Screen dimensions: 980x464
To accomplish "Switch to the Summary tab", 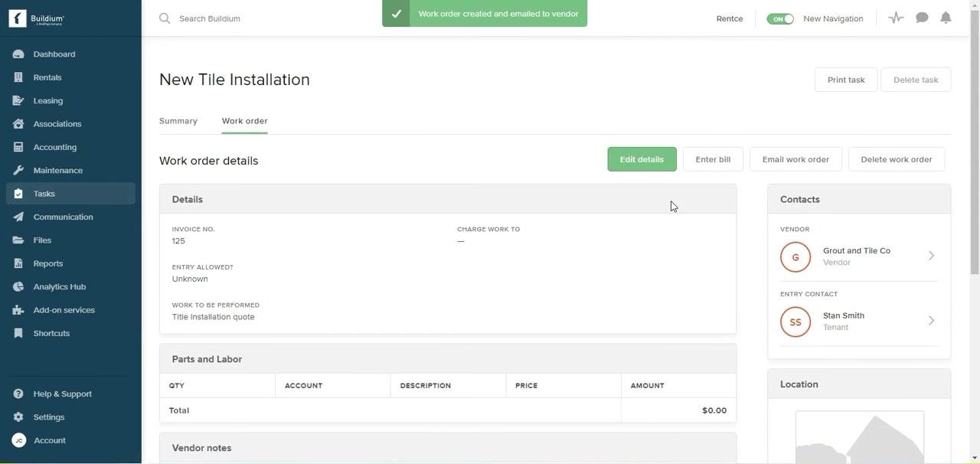I will click(178, 121).
